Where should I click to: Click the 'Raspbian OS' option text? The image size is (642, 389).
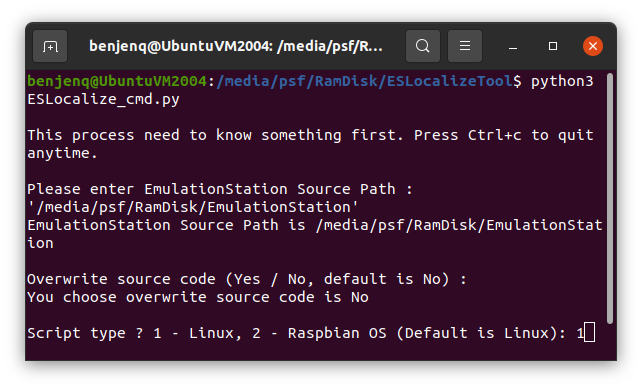point(337,333)
